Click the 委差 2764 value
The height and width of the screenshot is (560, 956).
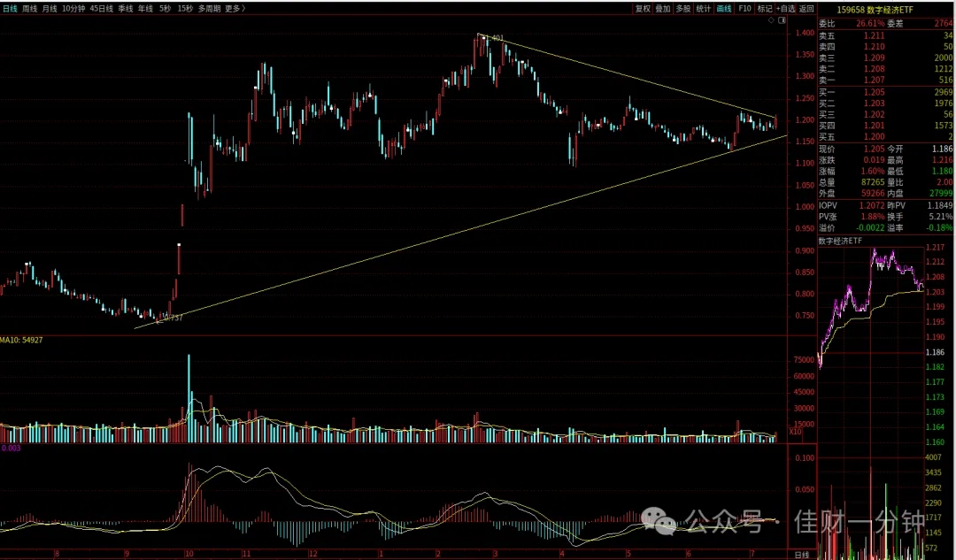tap(944, 23)
